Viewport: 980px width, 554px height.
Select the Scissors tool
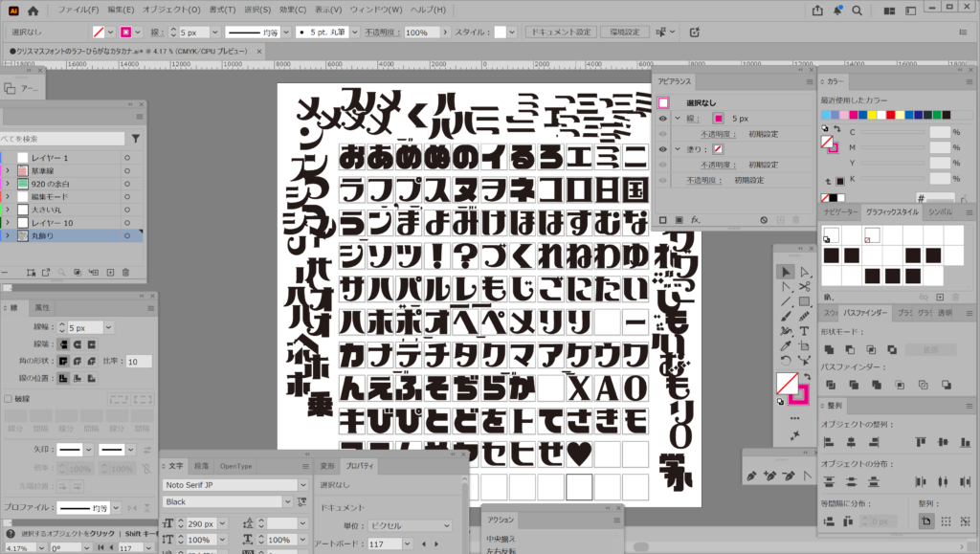[804, 286]
